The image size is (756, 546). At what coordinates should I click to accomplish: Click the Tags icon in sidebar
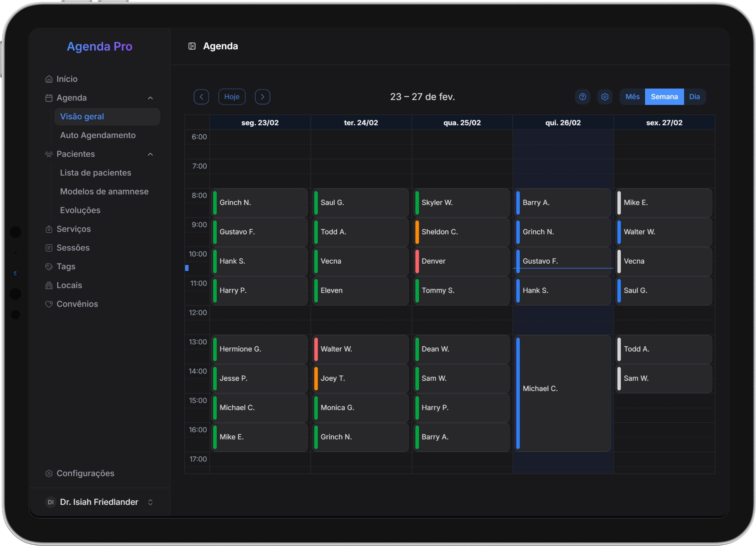(49, 267)
